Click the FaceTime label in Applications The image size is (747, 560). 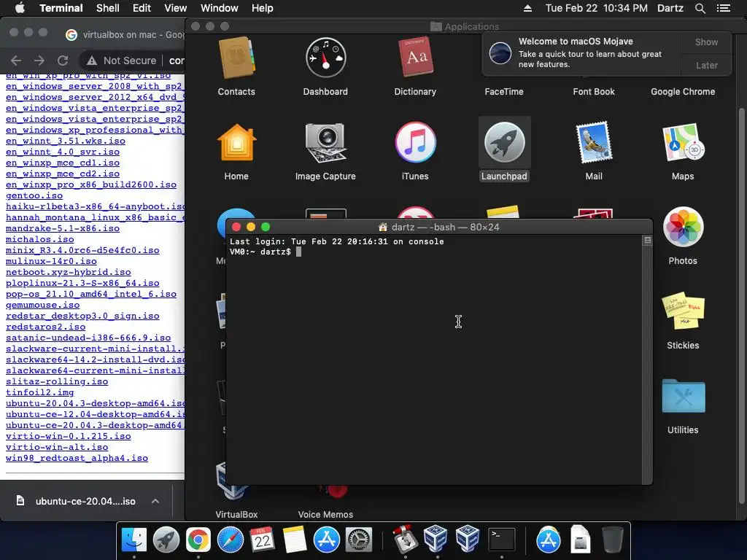(x=504, y=91)
